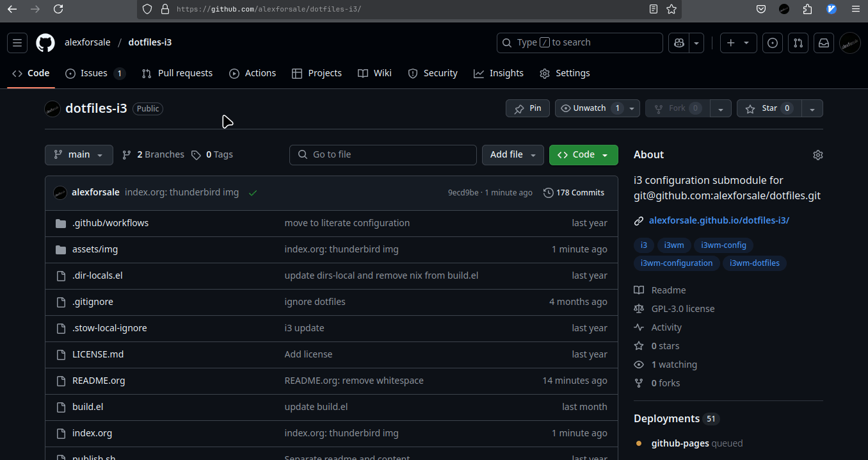Expand the Copilot dropdown arrow
This screenshot has width=868, height=460.
coord(696,43)
